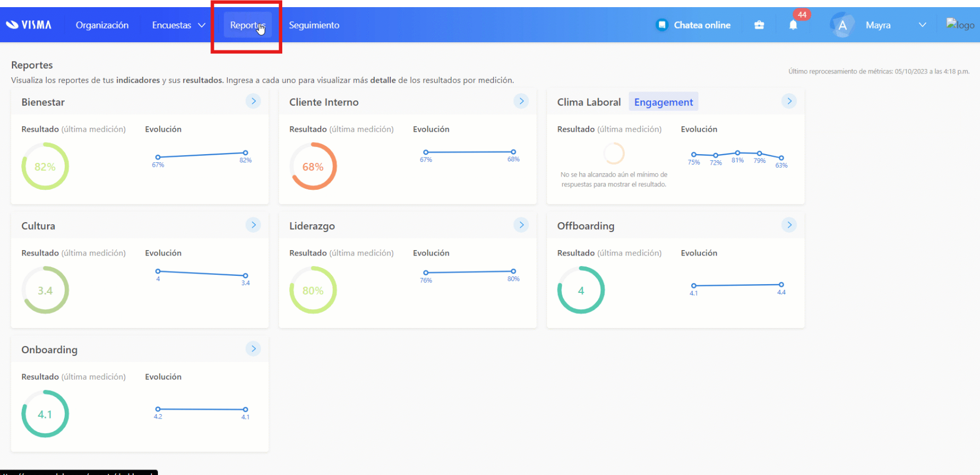Click the Último reprocesamiento de métricas text

[879, 71]
